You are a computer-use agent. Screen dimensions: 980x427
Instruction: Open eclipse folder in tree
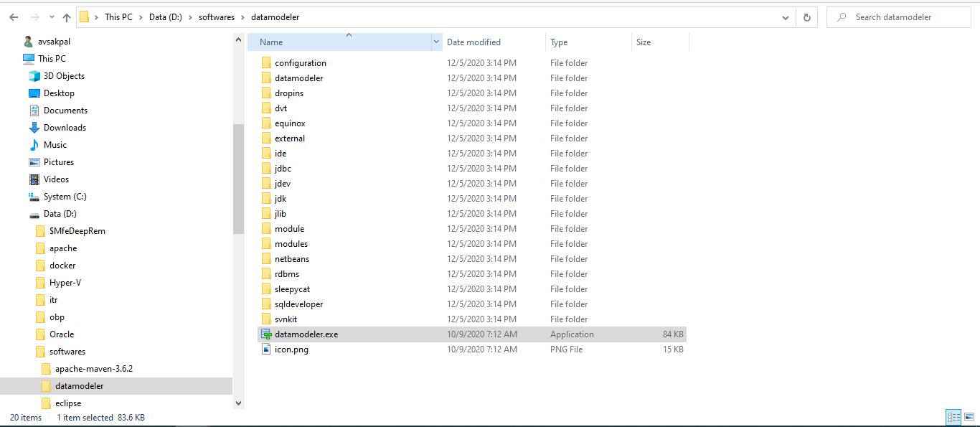click(x=68, y=403)
